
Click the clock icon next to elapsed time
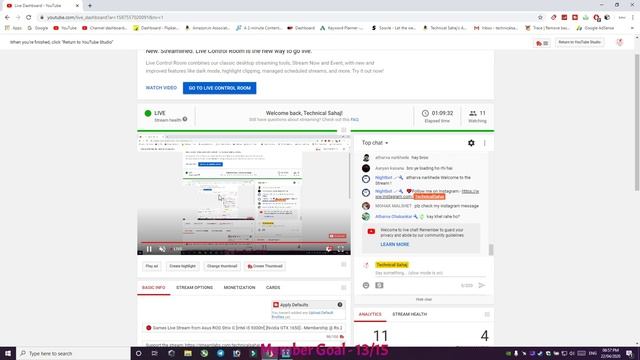pyautogui.click(x=425, y=113)
